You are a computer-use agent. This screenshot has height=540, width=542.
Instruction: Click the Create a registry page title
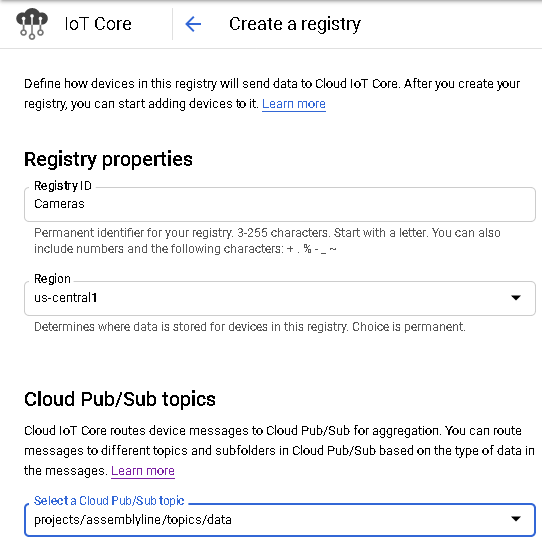[295, 24]
